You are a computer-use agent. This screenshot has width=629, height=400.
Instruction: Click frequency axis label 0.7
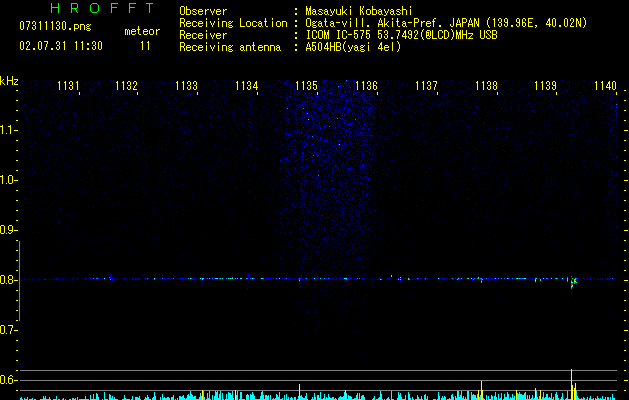8,330
